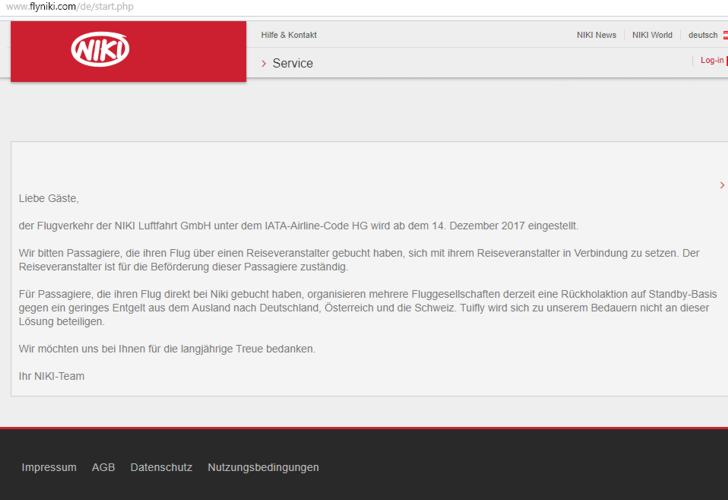This screenshot has width=728, height=500.
Task: Open the NIKI News link
Action: pyautogui.click(x=596, y=35)
